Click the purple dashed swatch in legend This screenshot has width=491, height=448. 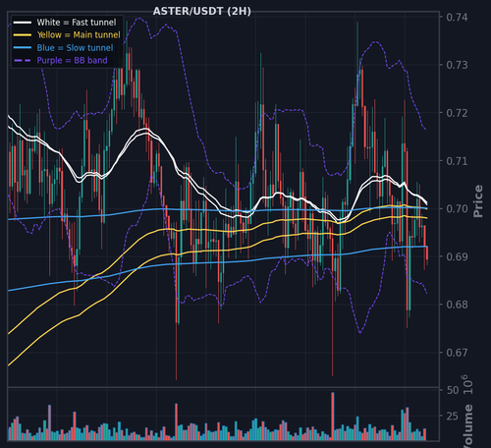pos(23,61)
